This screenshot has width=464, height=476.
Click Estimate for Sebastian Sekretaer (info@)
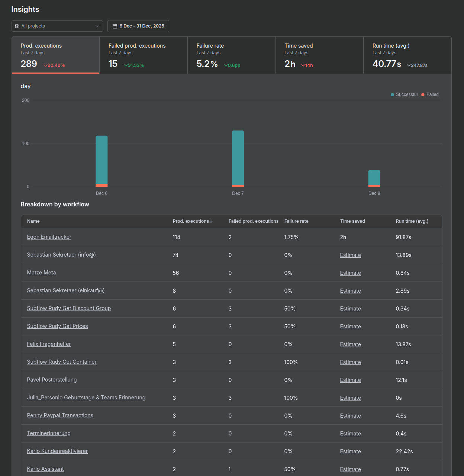pyautogui.click(x=350, y=255)
